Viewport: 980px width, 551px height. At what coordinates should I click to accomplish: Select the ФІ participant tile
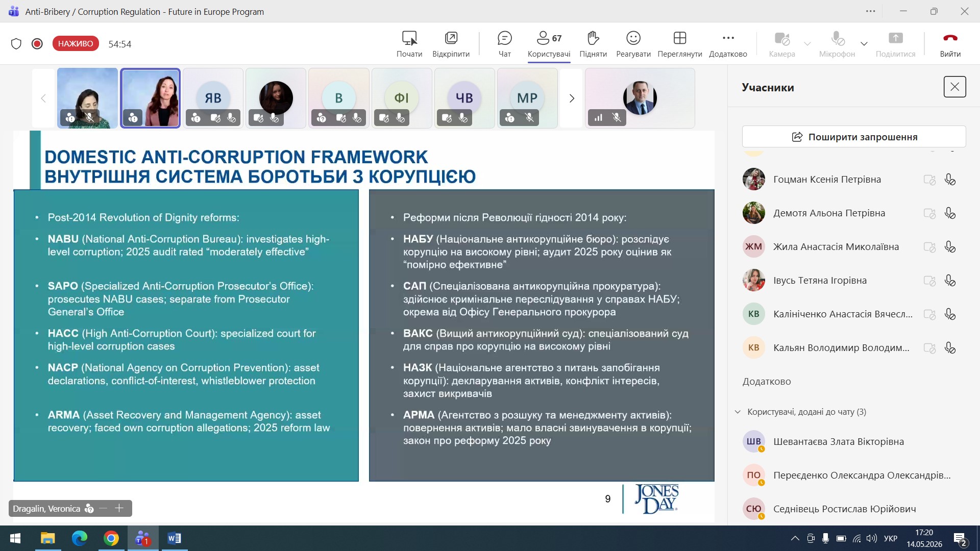(402, 98)
